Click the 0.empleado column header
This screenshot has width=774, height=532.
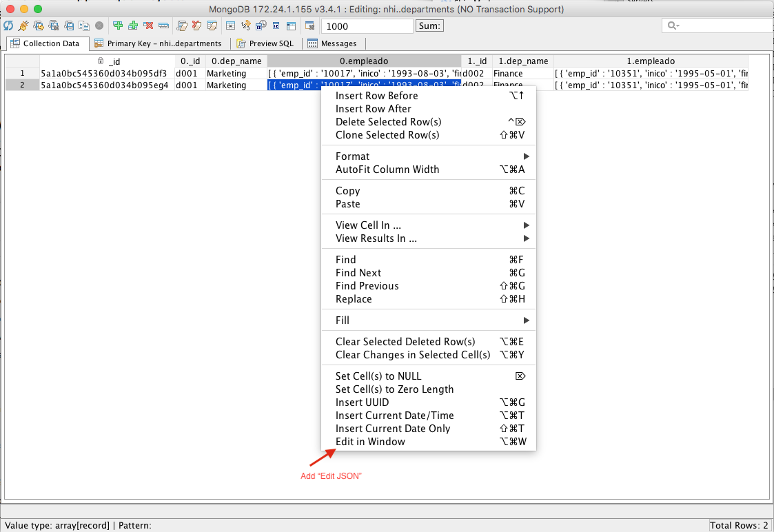(x=365, y=61)
